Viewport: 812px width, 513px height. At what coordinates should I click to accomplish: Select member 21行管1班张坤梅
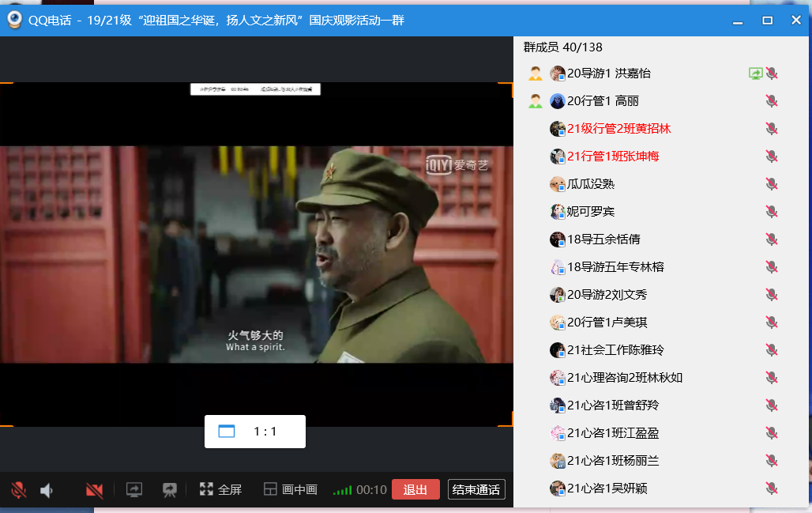(x=613, y=157)
